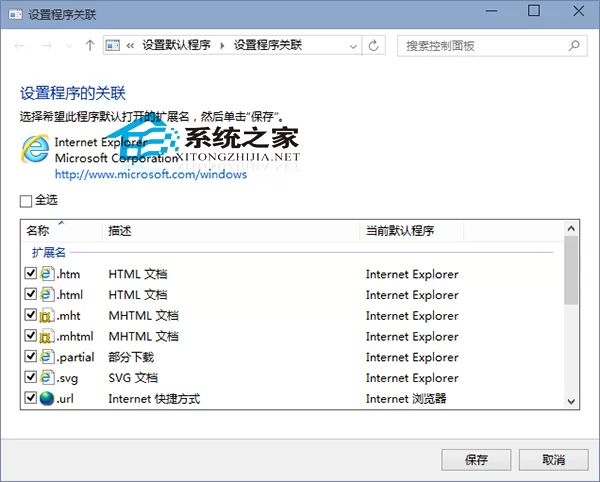The height and width of the screenshot is (482, 600).
Task: Click the .htm file type icon
Action: point(47,274)
